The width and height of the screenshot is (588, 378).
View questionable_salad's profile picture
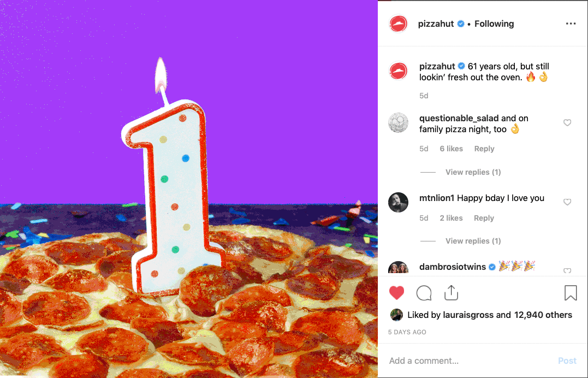[398, 123]
